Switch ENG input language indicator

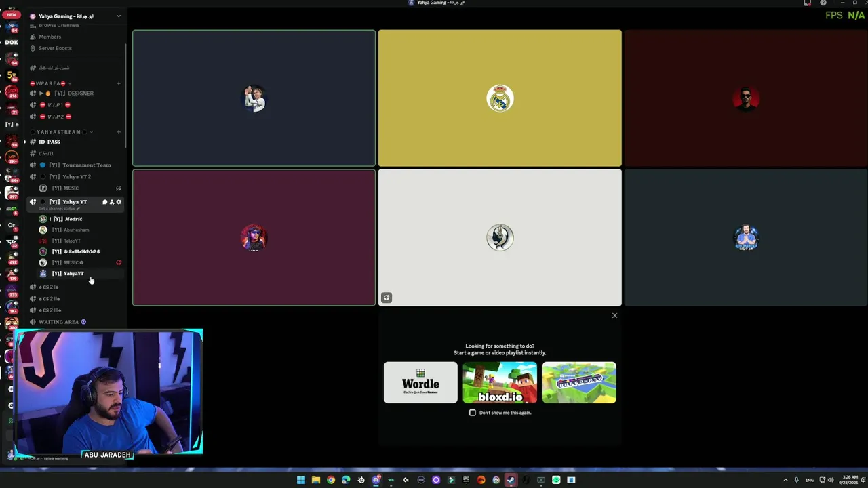[x=810, y=480]
